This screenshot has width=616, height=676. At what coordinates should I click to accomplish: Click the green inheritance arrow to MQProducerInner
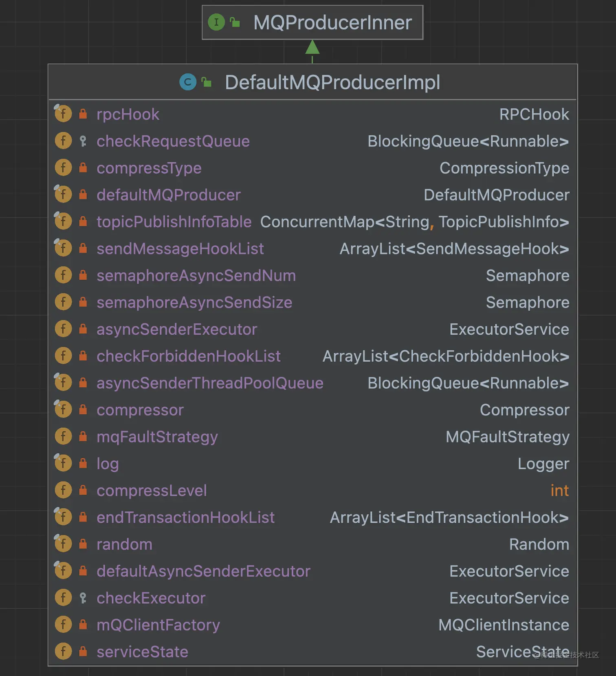point(312,48)
